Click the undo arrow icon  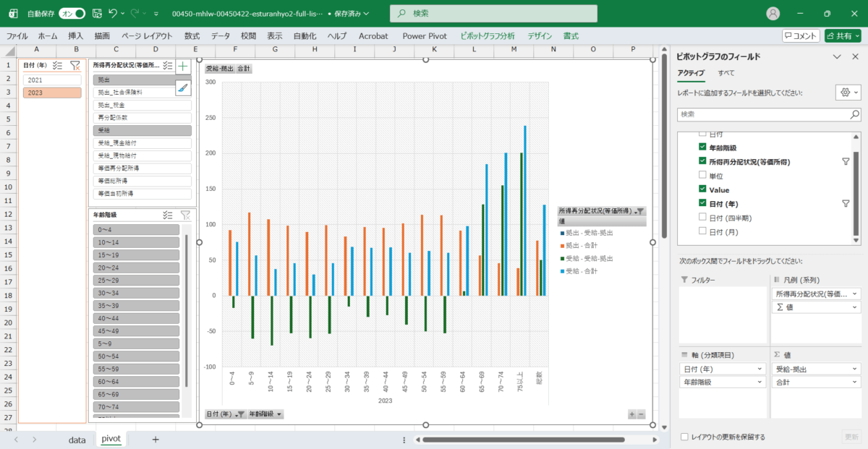click(x=112, y=14)
